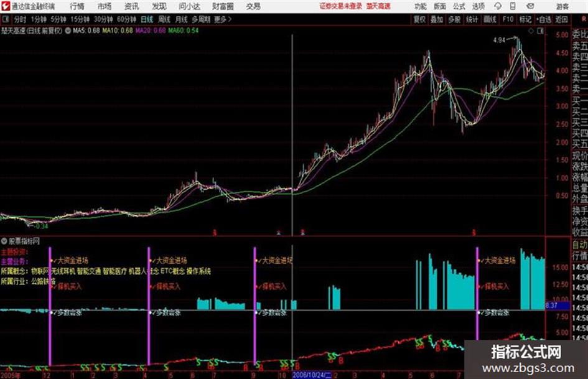
Task: Click the MA60: 0.54 indicator value
Action: (x=184, y=30)
